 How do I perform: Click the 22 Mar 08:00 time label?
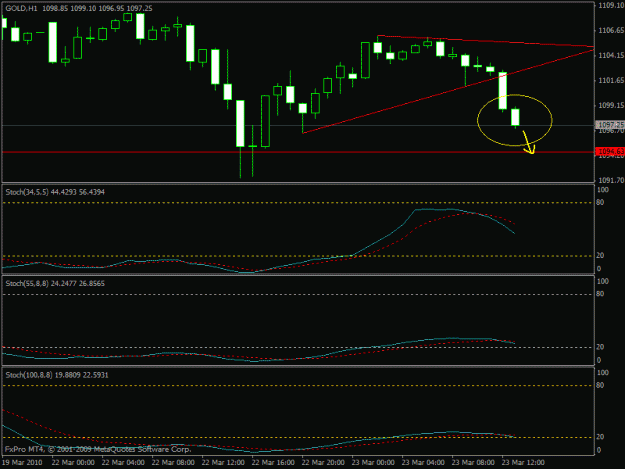tap(173, 462)
